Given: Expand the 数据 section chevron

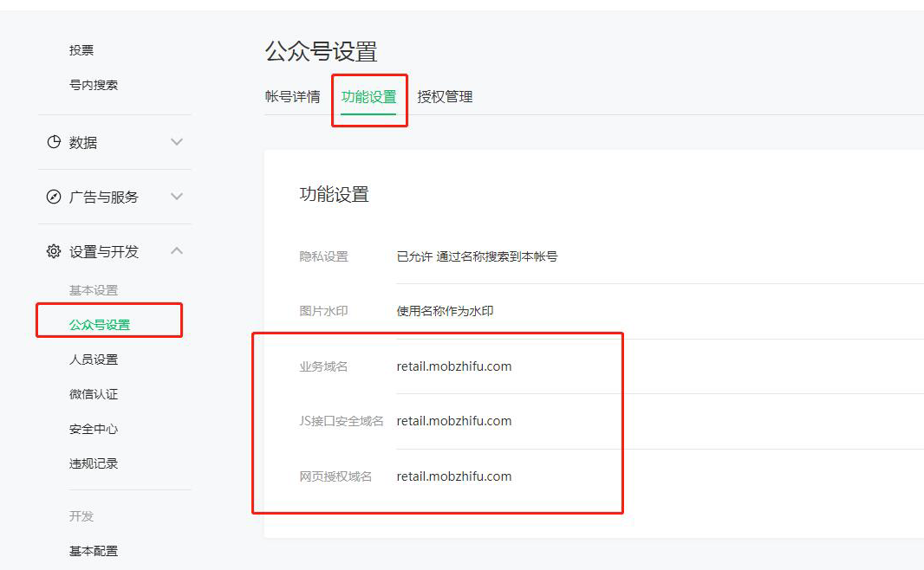Looking at the screenshot, I should click(177, 142).
